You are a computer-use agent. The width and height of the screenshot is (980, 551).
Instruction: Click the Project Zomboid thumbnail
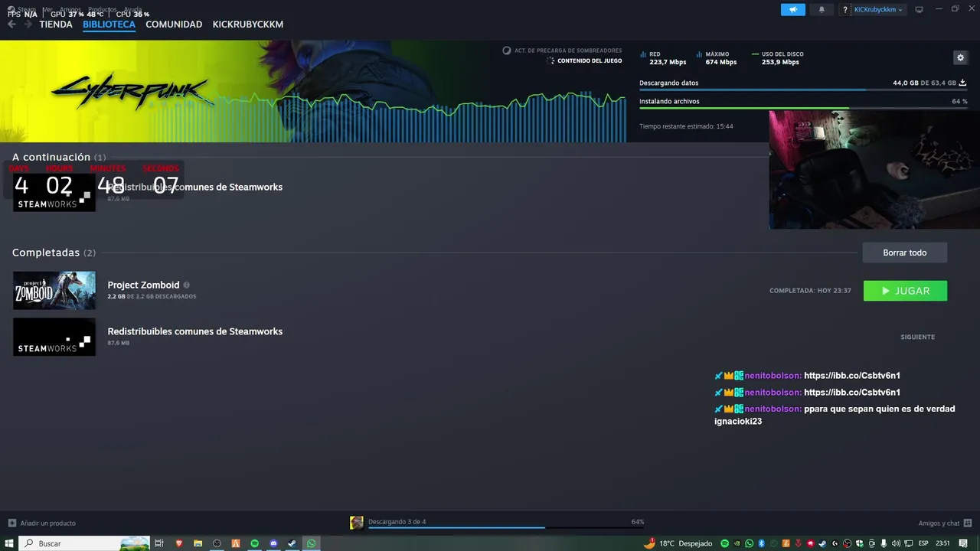[54, 291]
